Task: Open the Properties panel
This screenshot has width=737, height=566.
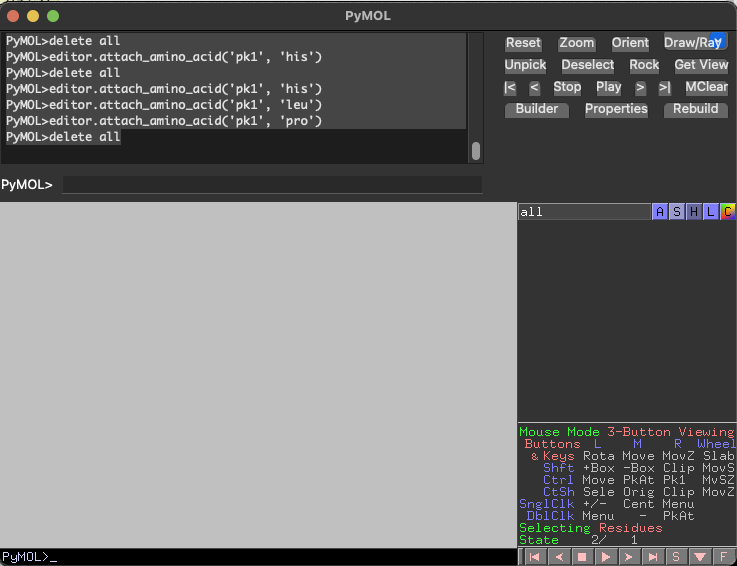Action: [616, 109]
